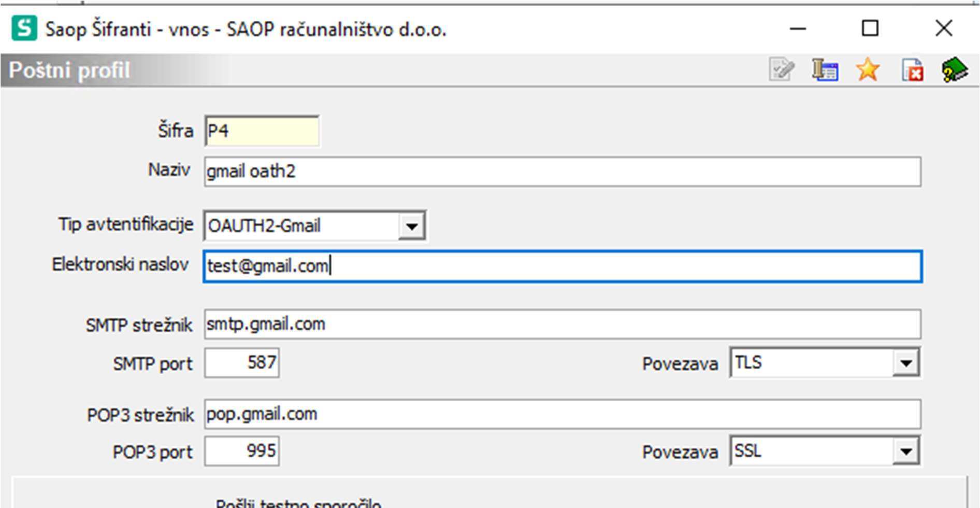
Task: Select the POP3 port field showing 995
Action: click(x=242, y=451)
